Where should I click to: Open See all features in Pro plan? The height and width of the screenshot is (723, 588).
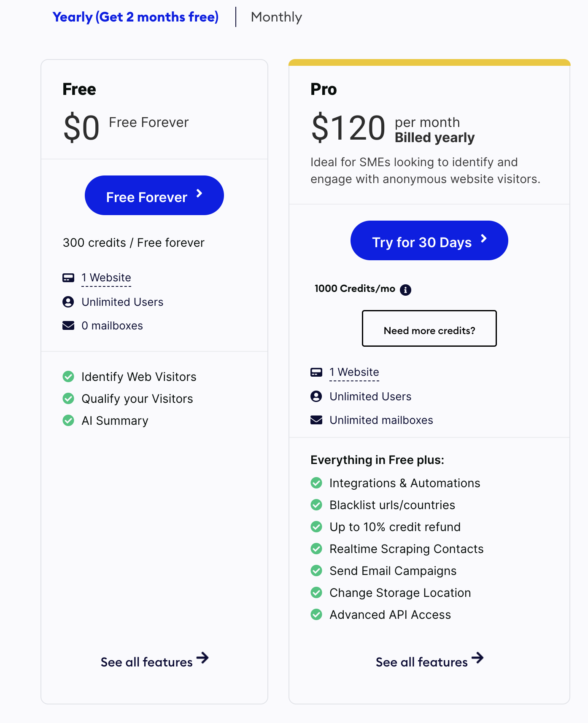tap(422, 662)
